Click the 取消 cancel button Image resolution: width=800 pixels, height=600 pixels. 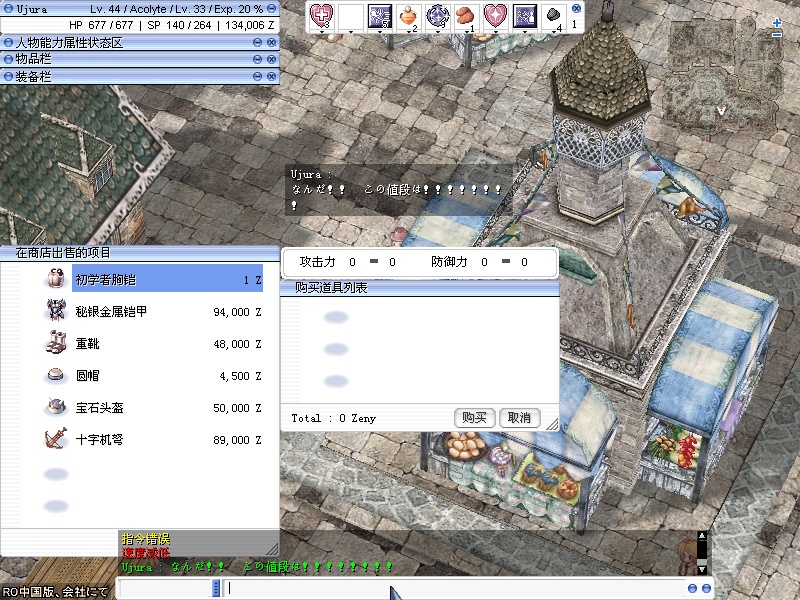coord(519,418)
